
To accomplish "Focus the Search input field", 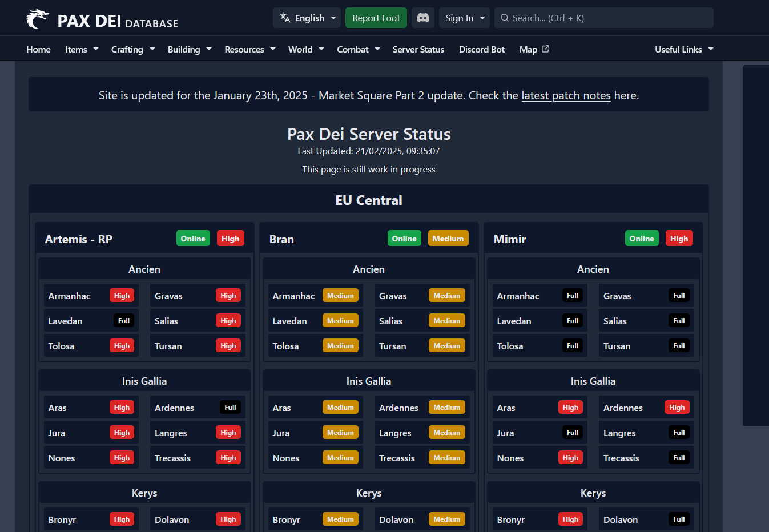I will 604,18.
